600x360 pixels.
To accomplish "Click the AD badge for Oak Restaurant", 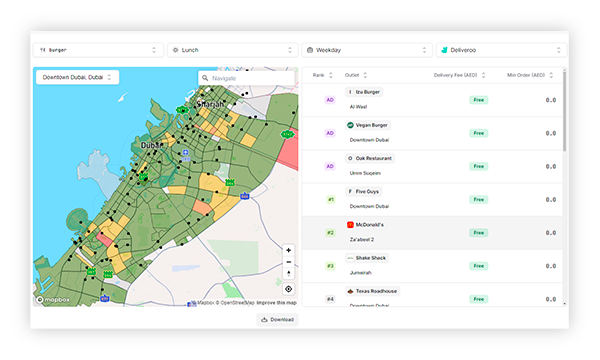I will [330, 166].
